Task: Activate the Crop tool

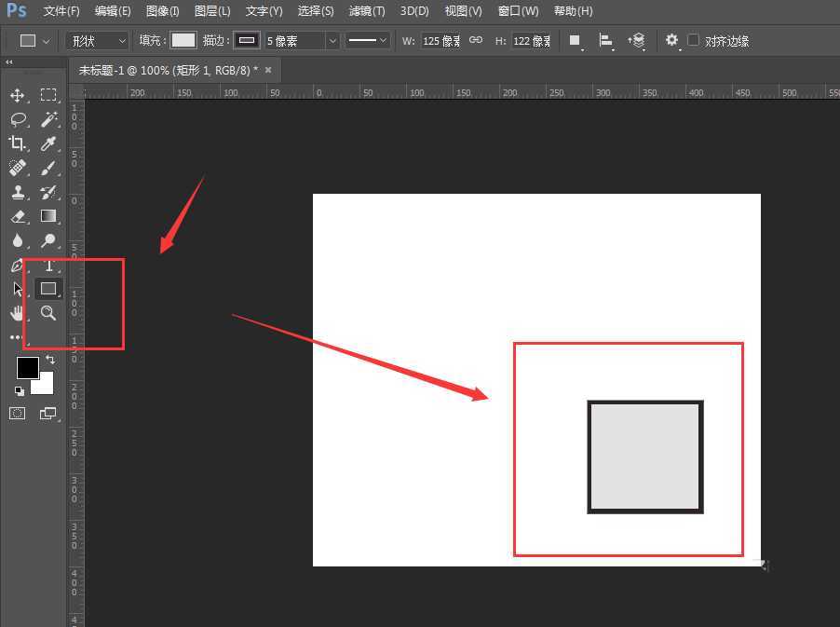Action: point(17,143)
